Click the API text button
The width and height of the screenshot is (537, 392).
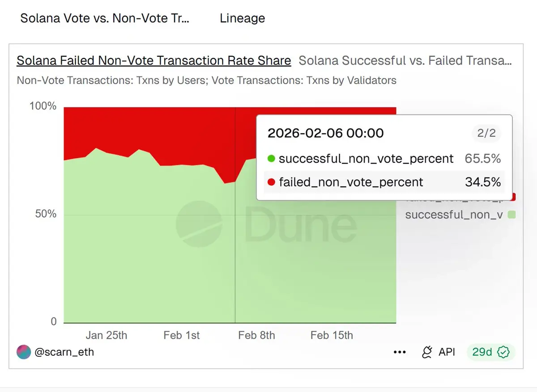(x=447, y=352)
